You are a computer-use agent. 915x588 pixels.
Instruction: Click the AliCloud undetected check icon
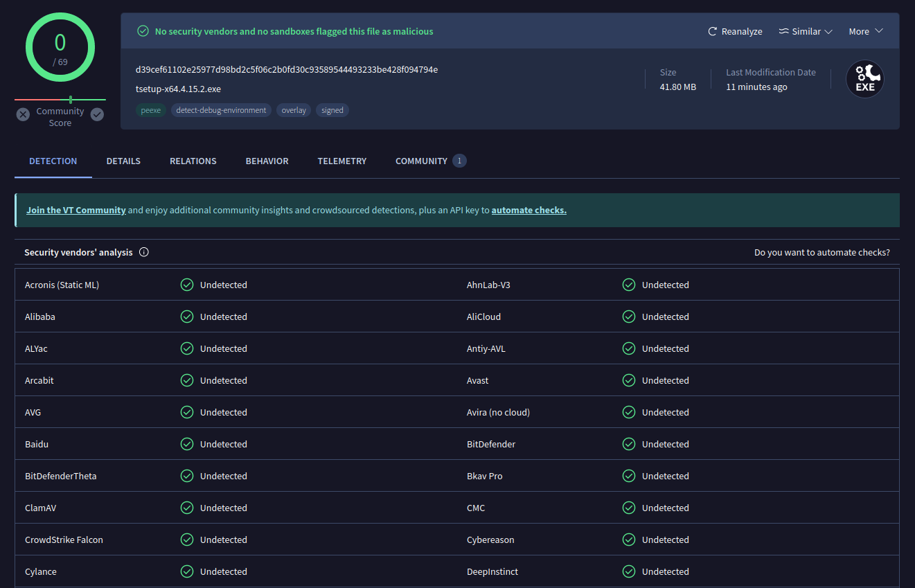coord(629,317)
